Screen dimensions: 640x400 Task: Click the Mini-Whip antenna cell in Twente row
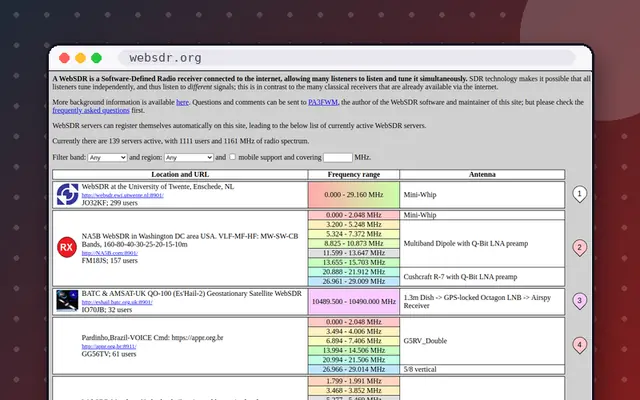pos(482,195)
